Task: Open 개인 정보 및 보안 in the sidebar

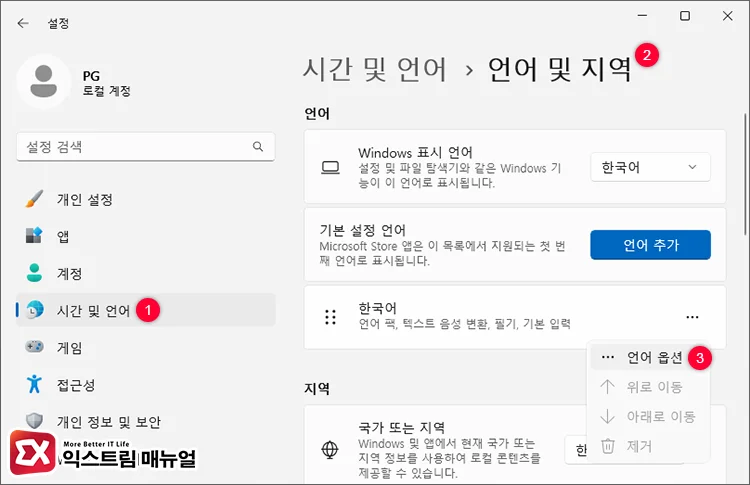Action: tap(146, 421)
